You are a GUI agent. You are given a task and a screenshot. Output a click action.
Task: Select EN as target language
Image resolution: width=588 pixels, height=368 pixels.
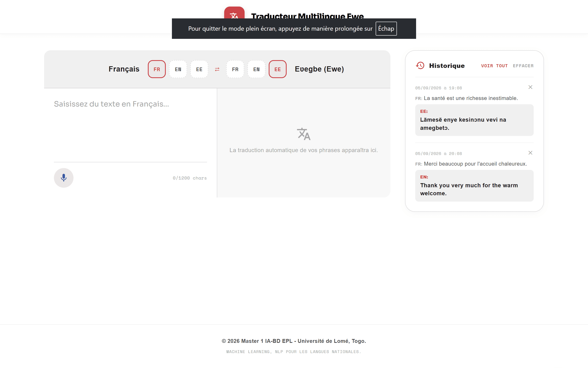[x=256, y=69]
